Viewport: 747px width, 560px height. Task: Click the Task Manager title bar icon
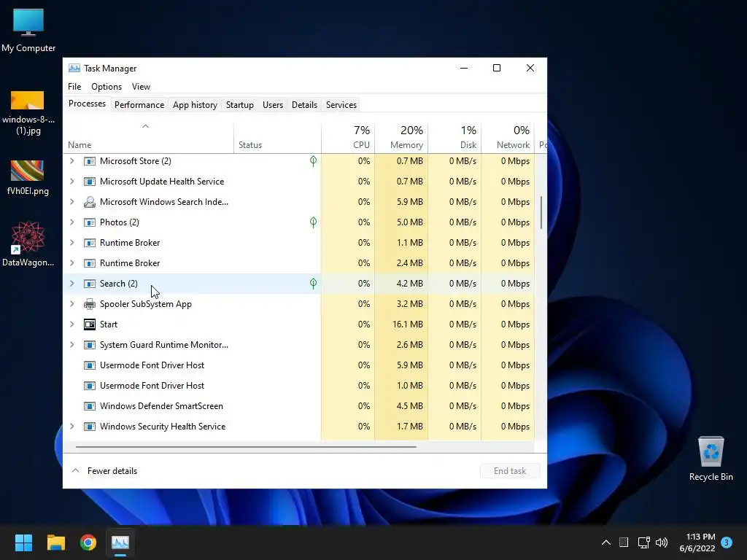(x=74, y=68)
